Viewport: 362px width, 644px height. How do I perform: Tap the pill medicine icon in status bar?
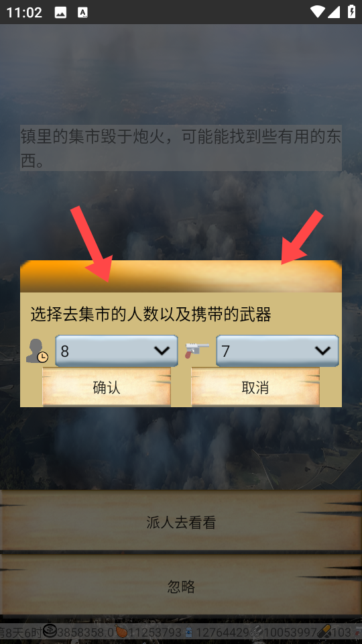pyautogui.click(x=323, y=631)
